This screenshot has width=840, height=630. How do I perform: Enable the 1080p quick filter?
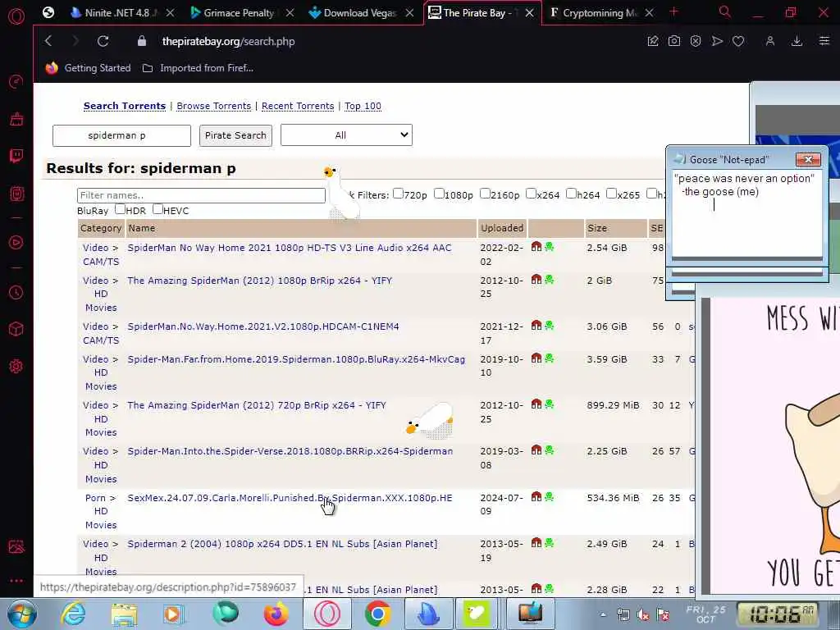tap(439, 194)
